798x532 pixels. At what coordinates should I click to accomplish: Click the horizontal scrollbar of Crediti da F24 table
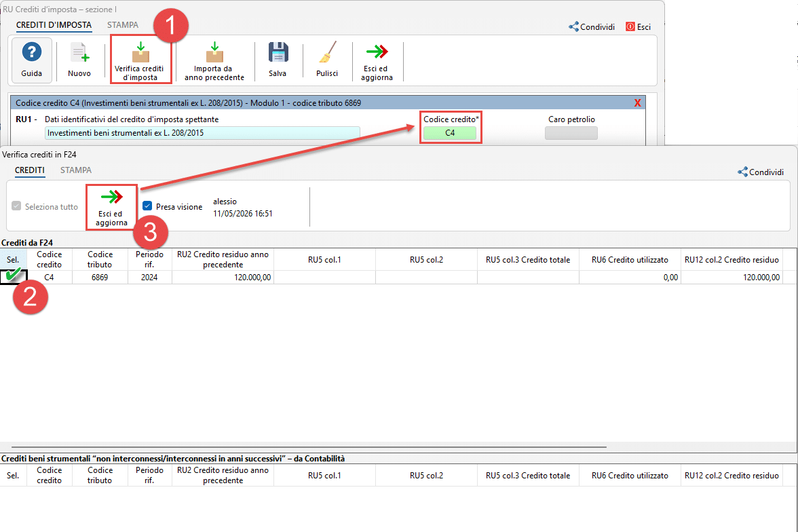pos(308,447)
